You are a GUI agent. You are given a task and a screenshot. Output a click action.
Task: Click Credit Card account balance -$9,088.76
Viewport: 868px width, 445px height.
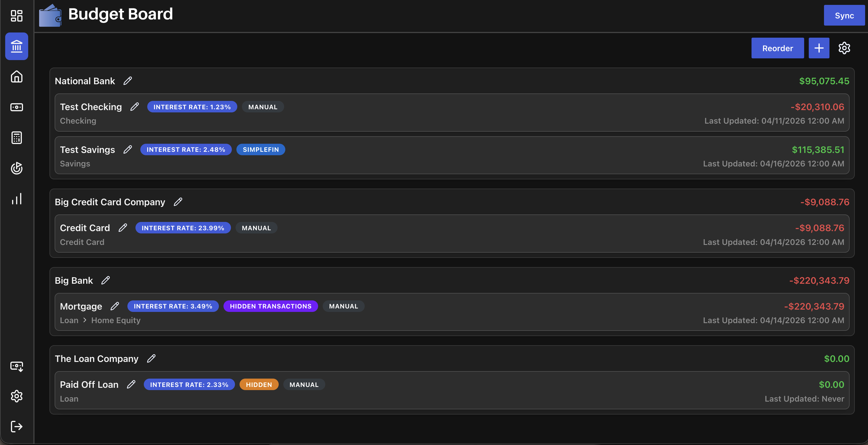[819, 228]
